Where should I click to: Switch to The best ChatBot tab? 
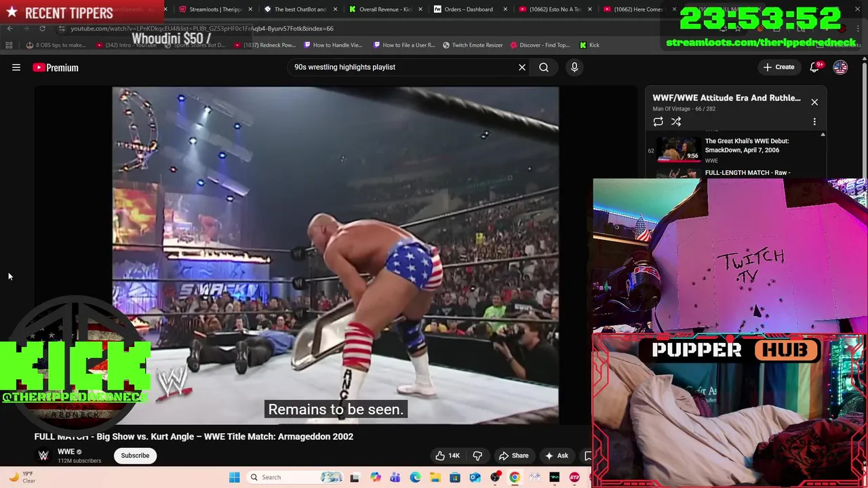click(x=296, y=9)
